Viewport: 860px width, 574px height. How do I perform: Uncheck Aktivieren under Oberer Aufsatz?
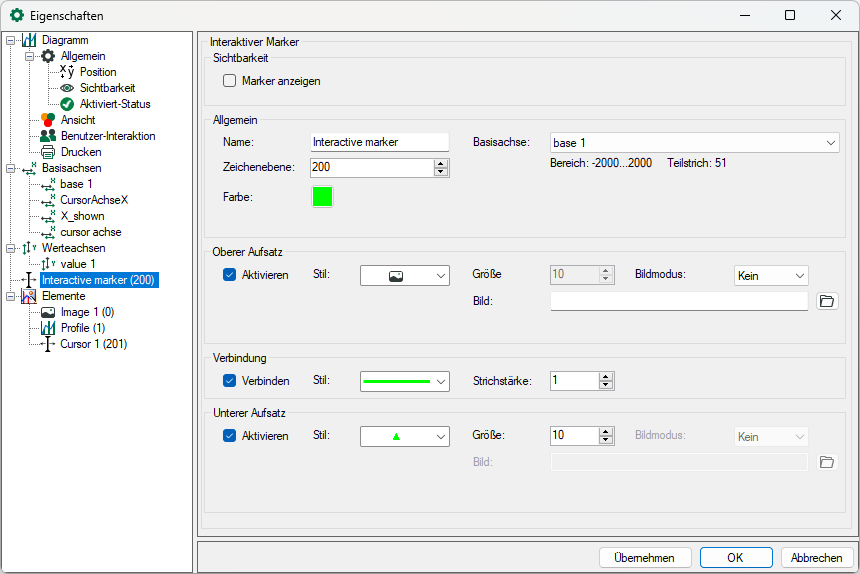coord(230,275)
